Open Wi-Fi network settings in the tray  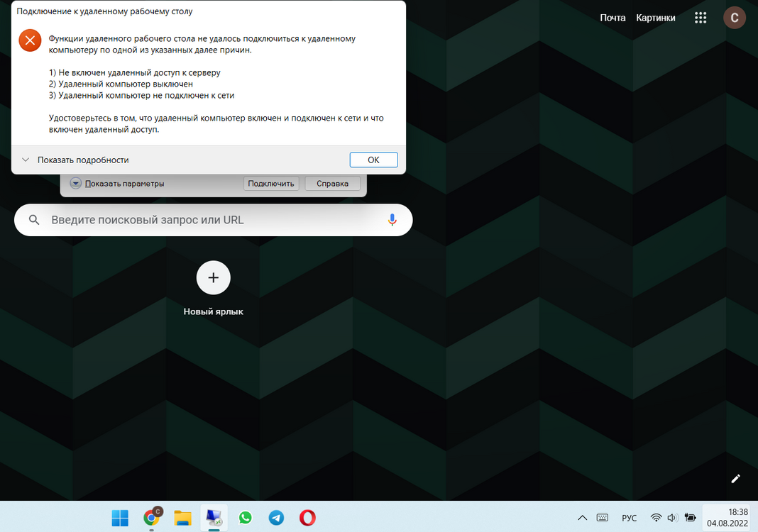(x=656, y=518)
